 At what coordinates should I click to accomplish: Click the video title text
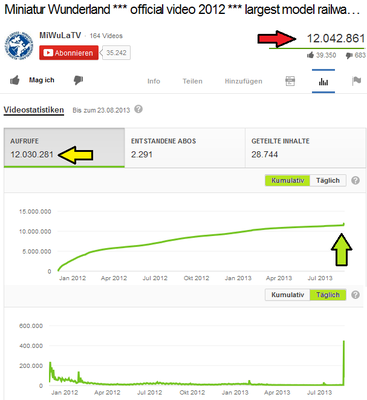coord(182,10)
